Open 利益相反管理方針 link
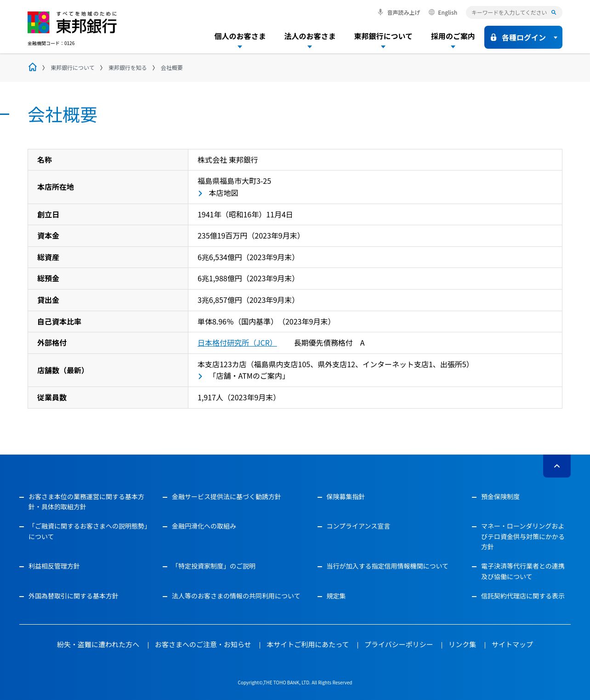Viewport: 590px width, 700px height. (54, 566)
